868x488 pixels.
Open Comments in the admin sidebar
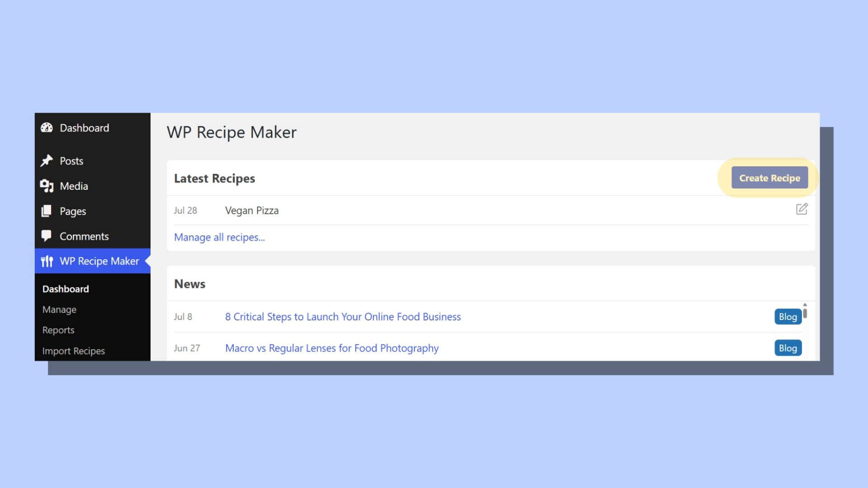[84, 236]
